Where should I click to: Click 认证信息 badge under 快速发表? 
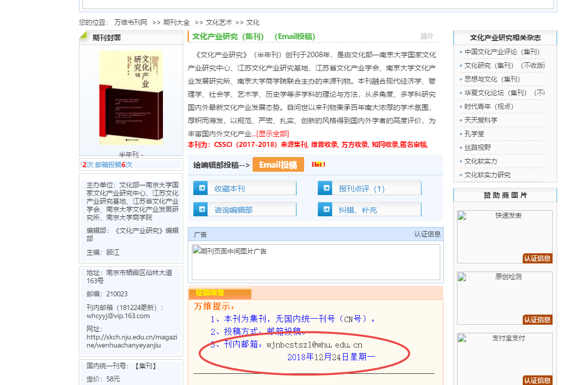point(537,258)
